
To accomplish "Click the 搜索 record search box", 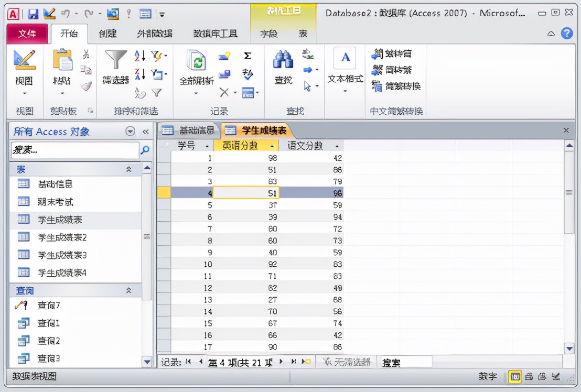I will point(405,362).
